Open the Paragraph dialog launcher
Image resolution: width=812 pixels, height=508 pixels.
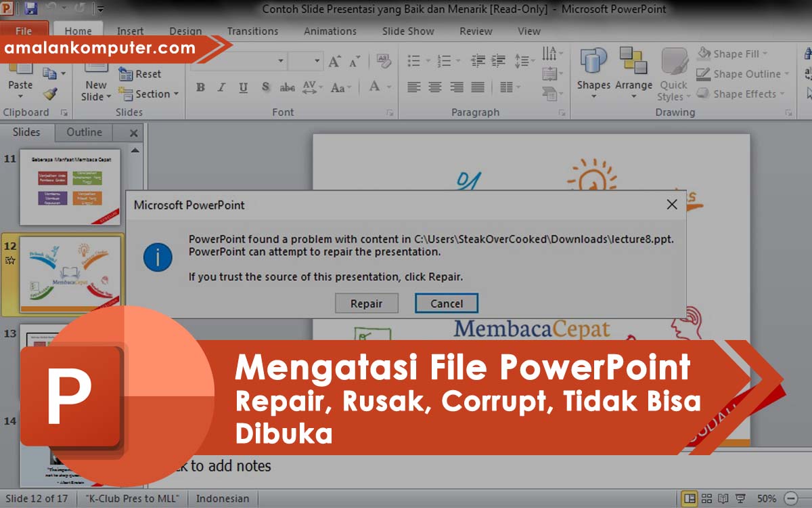tap(563, 112)
